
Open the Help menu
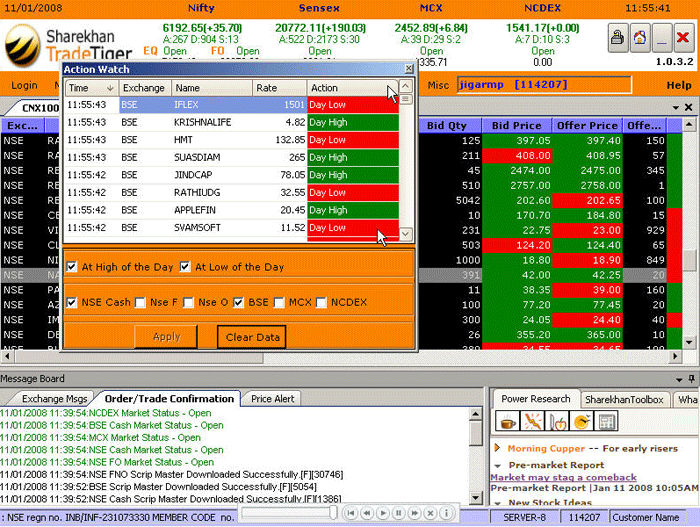click(679, 85)
